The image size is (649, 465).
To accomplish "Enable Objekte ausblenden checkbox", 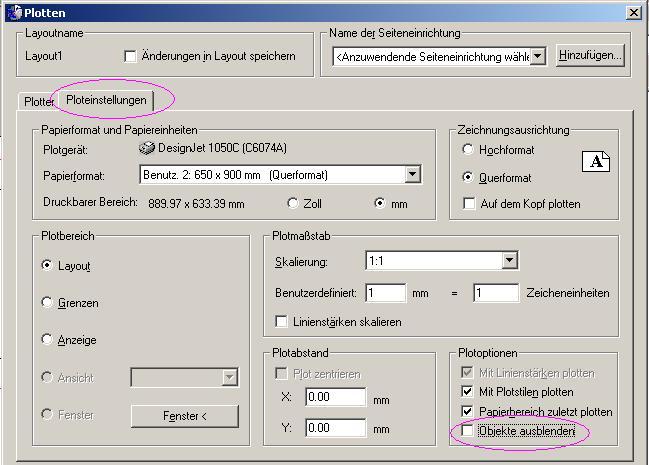I will [467, 431].
